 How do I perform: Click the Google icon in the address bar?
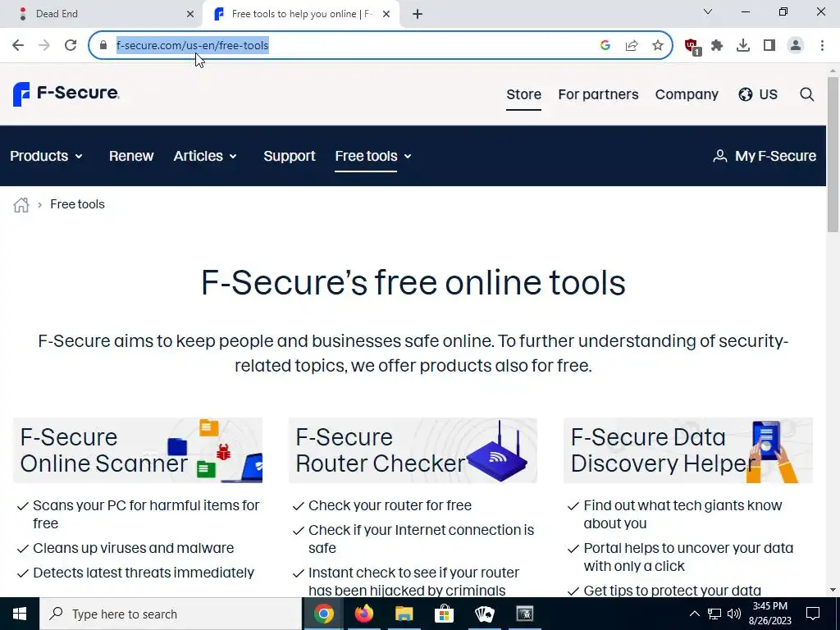tap(605, 45)
